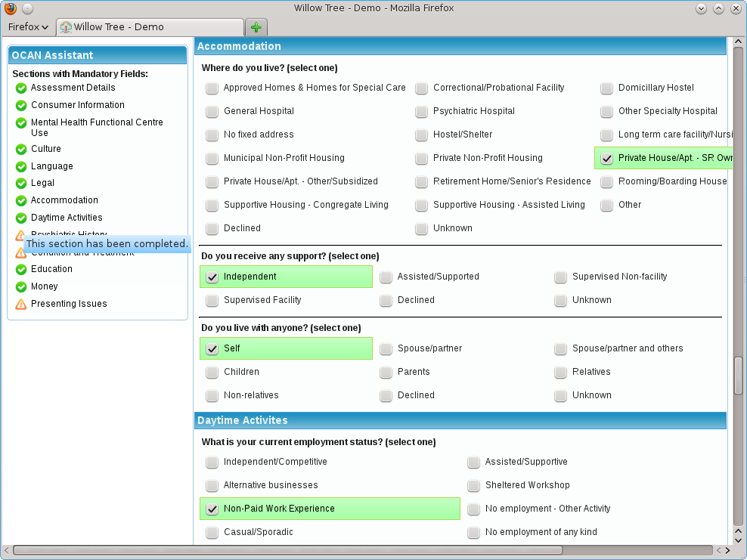Click the Willow Tree tab favicon
Image resolution: width=747 pixels, height=560 pixels.
point(66,27)
